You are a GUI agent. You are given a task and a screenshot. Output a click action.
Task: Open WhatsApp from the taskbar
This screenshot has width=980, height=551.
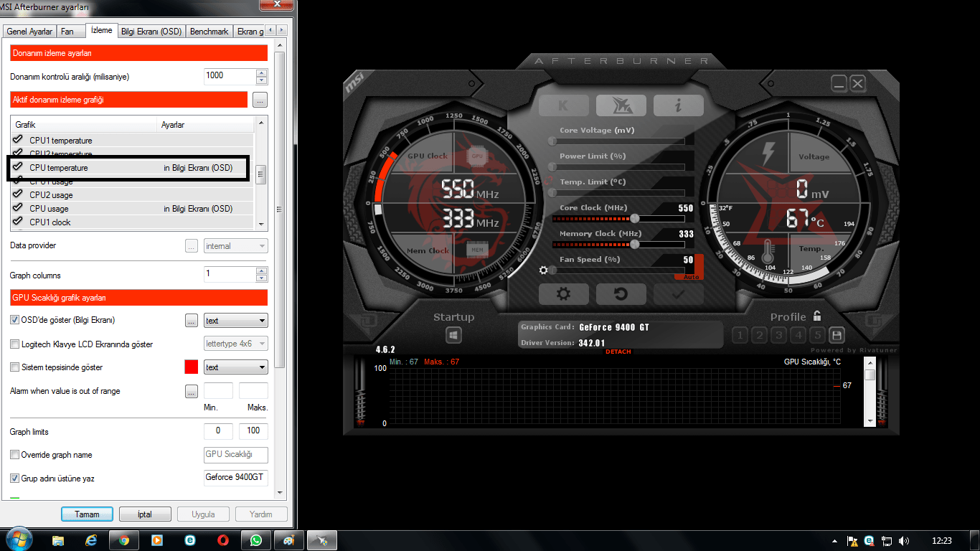tap(256, 540)
